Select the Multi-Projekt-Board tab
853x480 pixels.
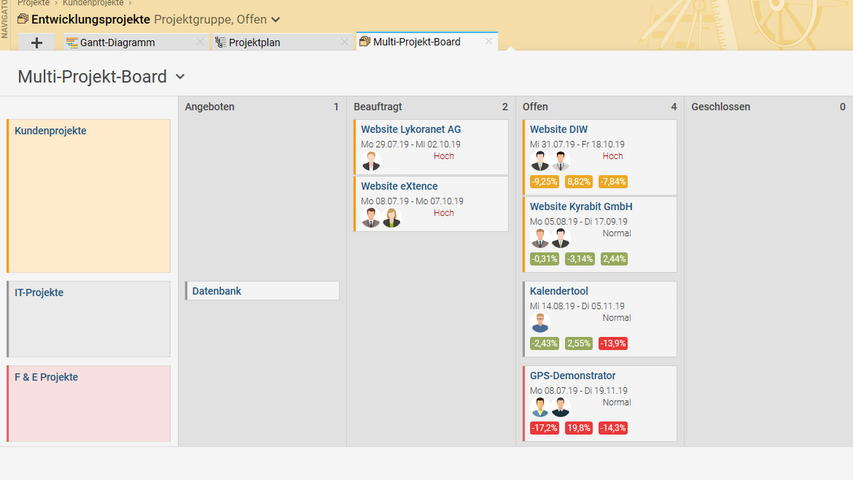click(x=427, y=41)
